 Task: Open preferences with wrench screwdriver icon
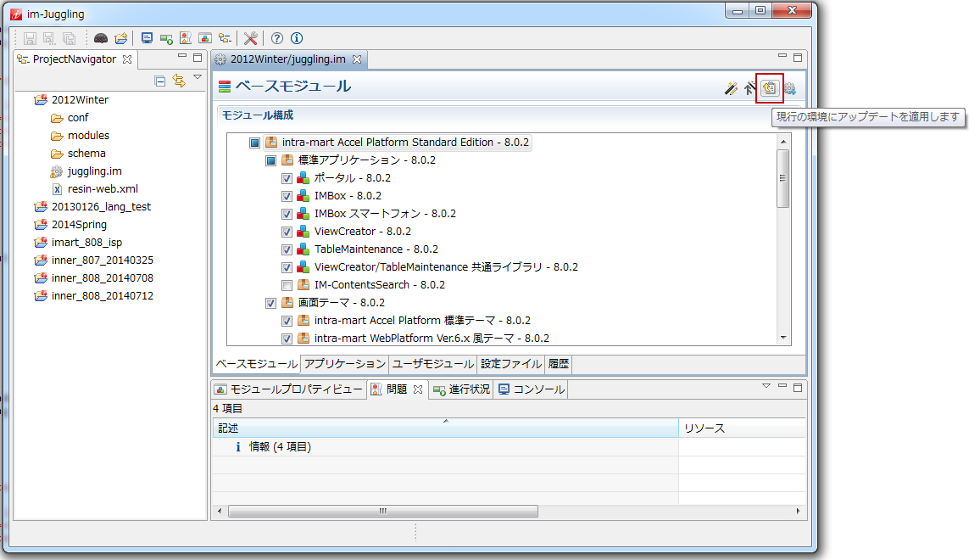click(x=251, y=39)
